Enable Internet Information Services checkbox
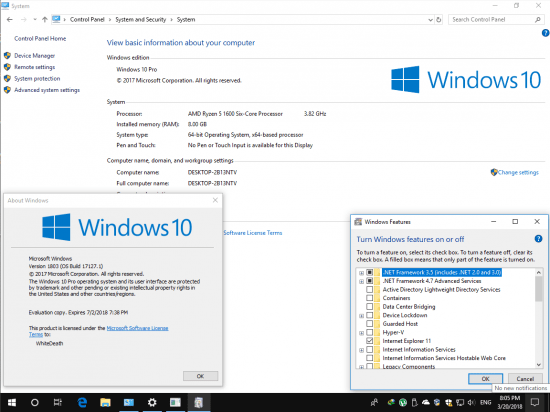Viewport: 550px width, 412px height. (369, 350)
